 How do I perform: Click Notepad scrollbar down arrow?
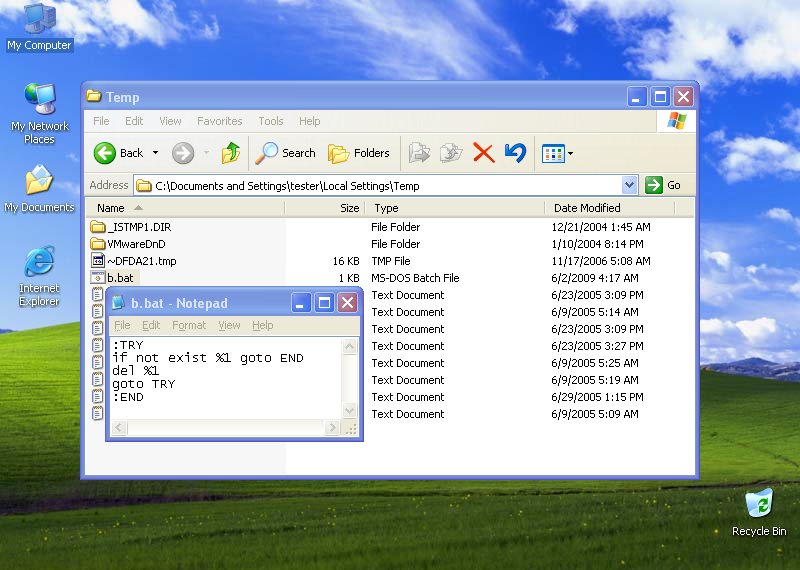tap(349, 410)
